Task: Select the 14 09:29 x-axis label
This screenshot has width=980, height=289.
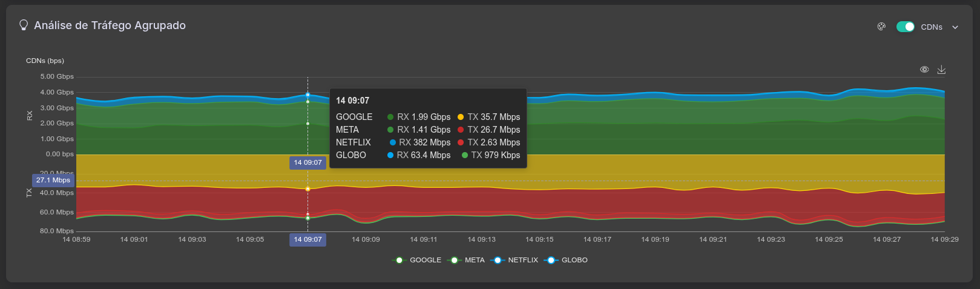Action: (944, 239)
